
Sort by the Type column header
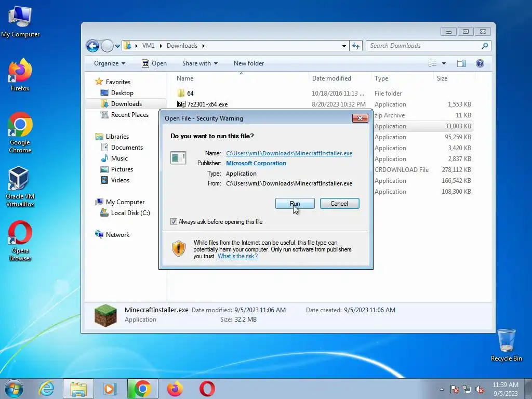[403, 78]
